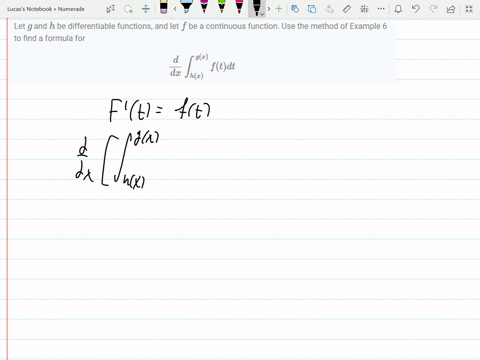
Task: Click the ink to shape tool
Action: pos(295,9)
